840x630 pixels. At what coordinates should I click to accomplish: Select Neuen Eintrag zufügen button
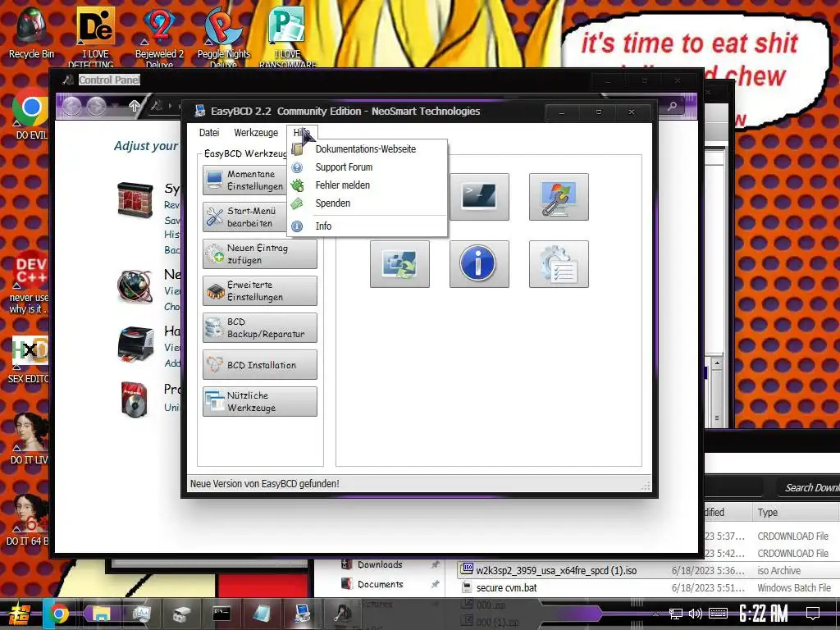(x=260, y=254)
